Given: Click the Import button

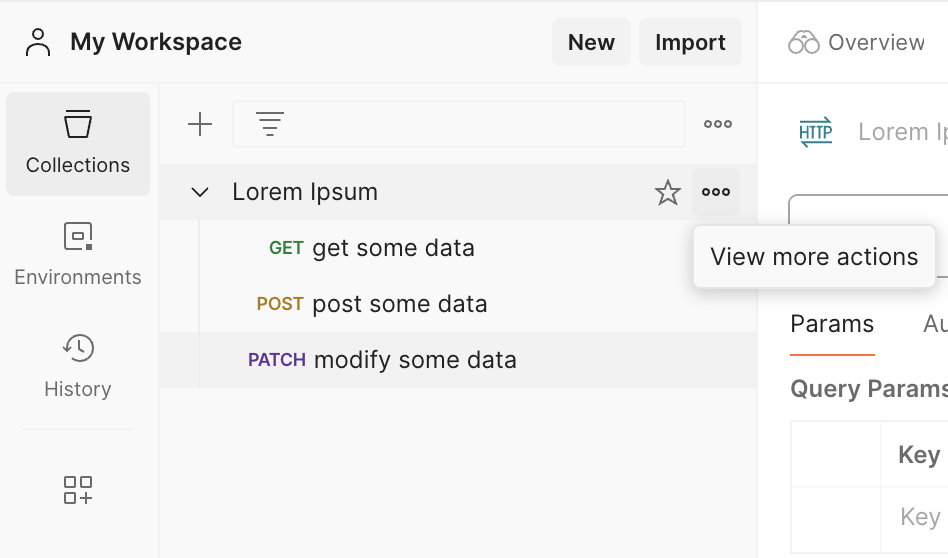Looking at the screenshot, I should click(690, 42).
